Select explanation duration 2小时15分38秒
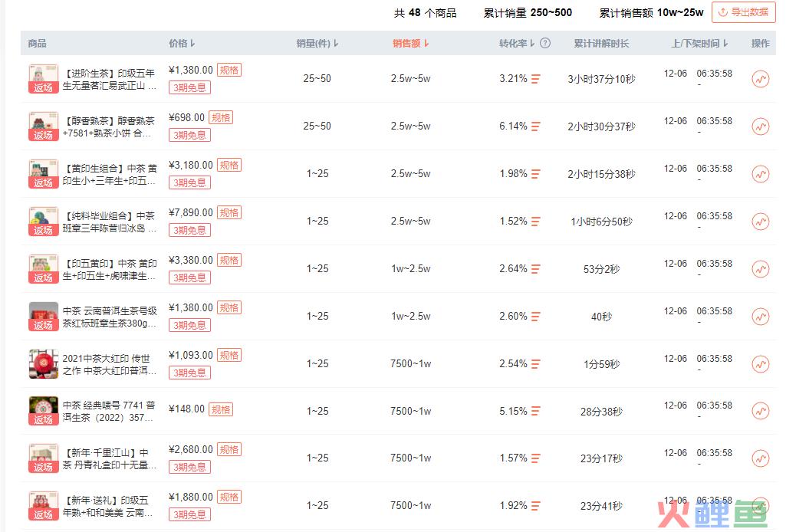The height and width of the screenshot is (532, 786). (x=601, y=174)
